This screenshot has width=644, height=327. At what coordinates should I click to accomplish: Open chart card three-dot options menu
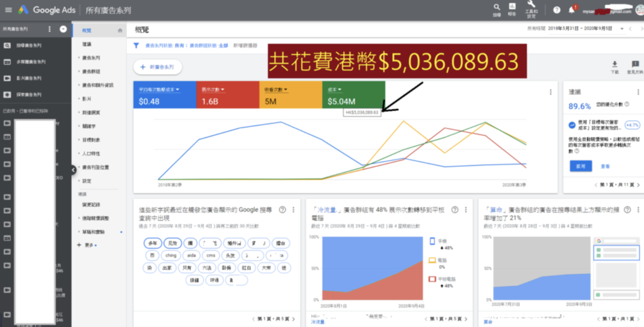click(x=551, y=92)
